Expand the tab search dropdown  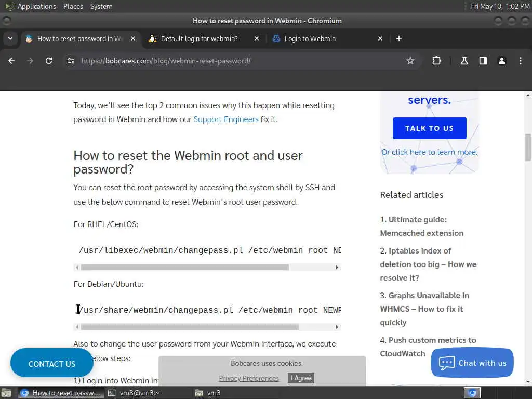10,38
